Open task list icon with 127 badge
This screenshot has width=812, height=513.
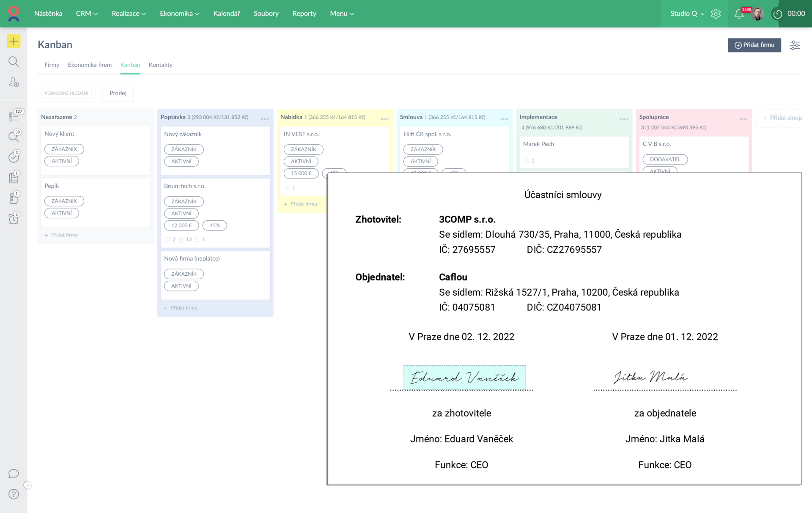coord(14,116)
